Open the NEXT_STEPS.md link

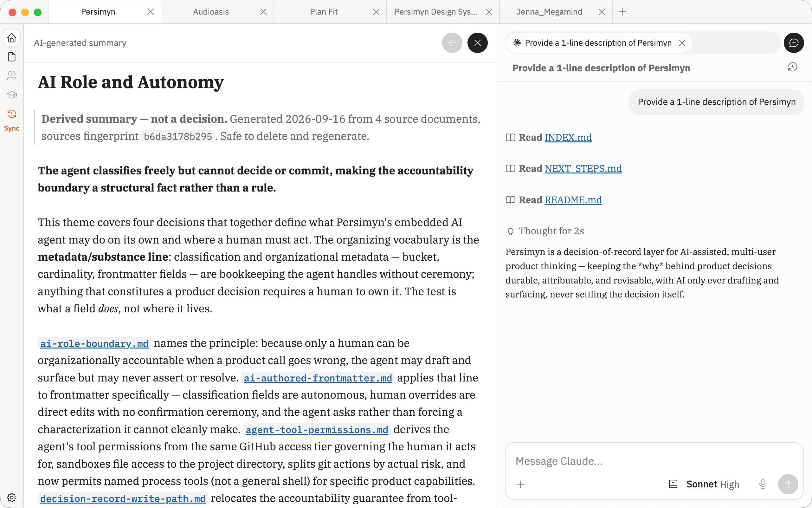(583, 168)
